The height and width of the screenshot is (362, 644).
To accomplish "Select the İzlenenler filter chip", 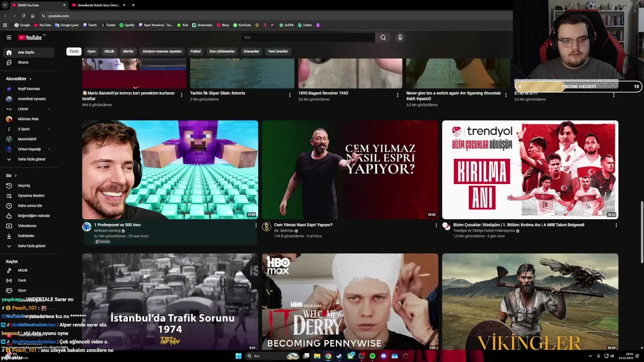I will [x=251, y=51].
